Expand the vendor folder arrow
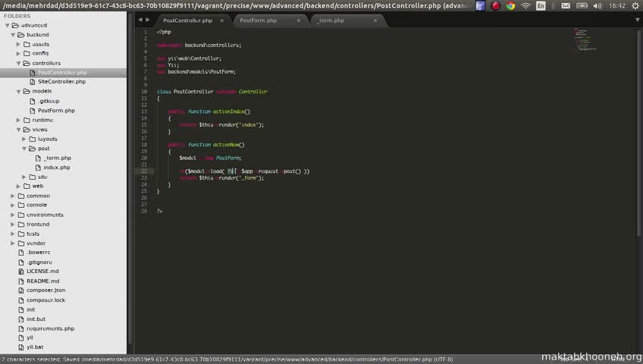 [13, 243]
